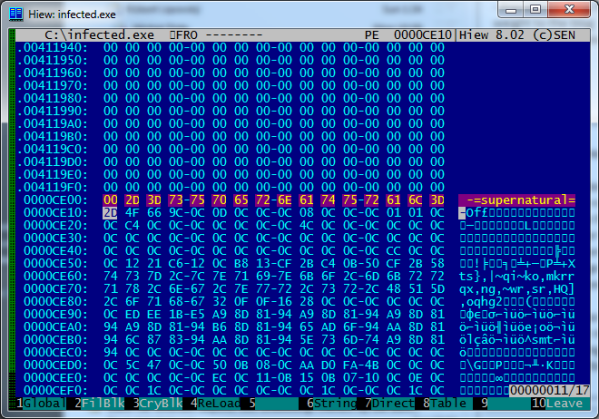Image resolution: width=599 pixels, height=419 pixels.
Task: Maximize the Hiew window
Action: [x=536, y=10]
